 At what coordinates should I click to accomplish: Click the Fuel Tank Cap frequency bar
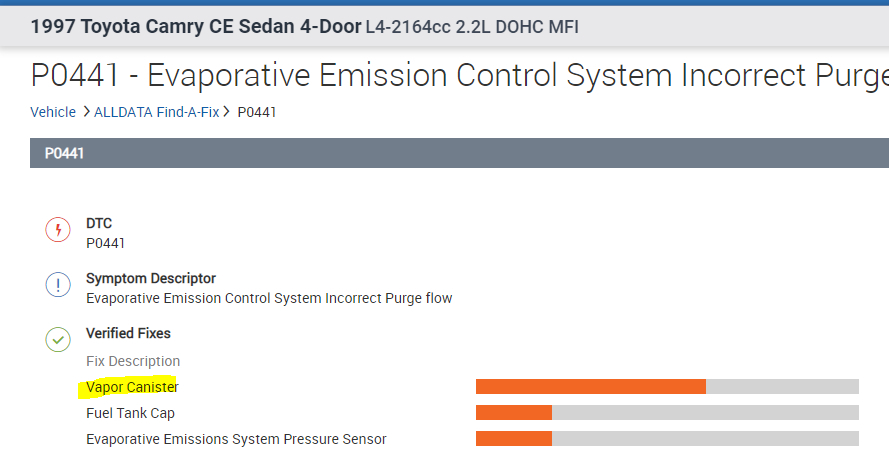(x=666, y=413)
